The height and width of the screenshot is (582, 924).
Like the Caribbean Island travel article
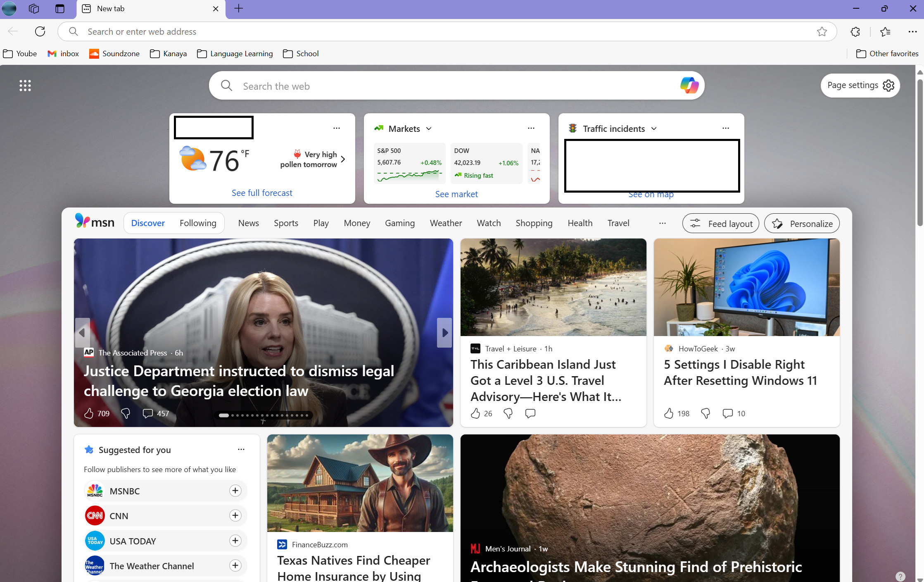click(475, 413)
